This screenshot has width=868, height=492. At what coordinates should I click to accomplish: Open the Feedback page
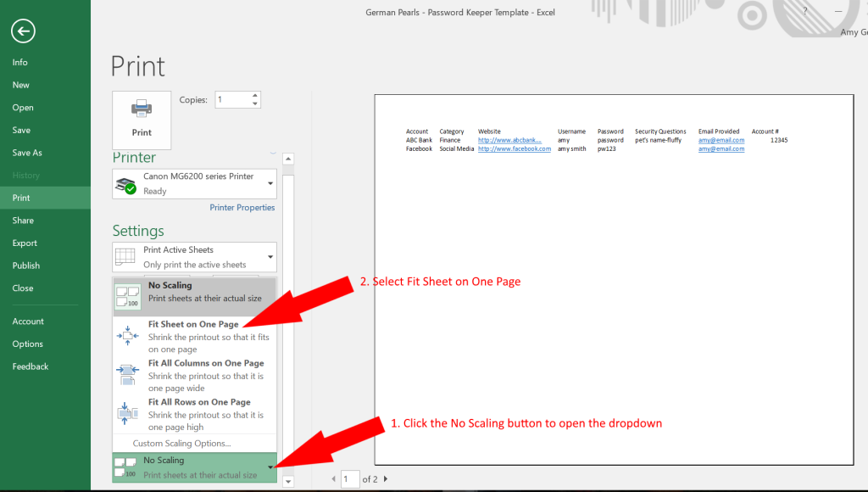click(31, 366)
